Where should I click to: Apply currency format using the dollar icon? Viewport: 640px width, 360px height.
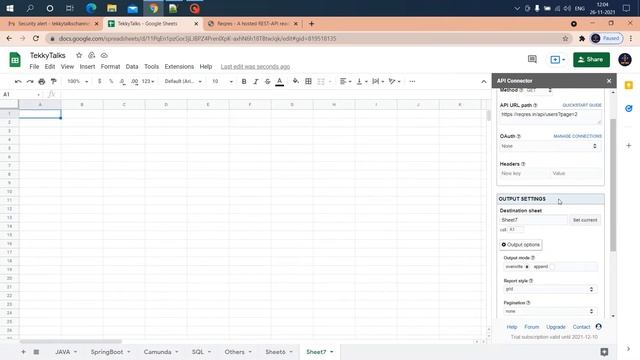[x=100, y=82]
